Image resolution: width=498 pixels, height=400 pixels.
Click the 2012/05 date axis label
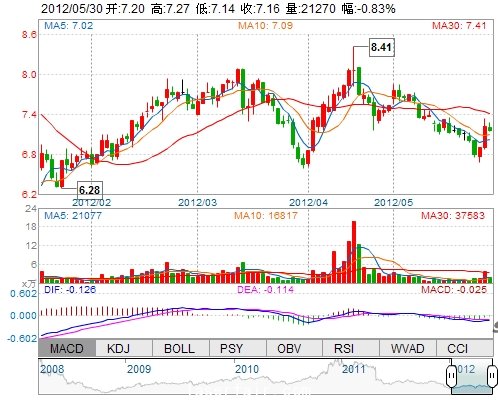click(x=394, y=202)
